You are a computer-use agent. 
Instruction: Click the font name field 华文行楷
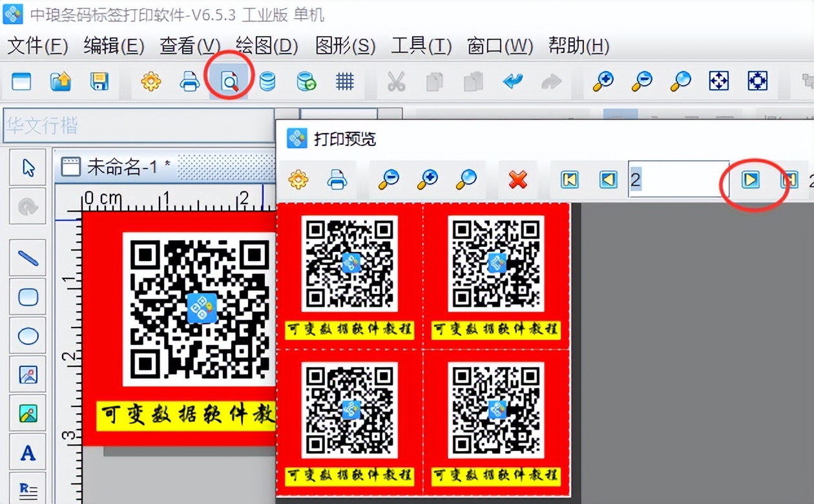coord(138,125)
